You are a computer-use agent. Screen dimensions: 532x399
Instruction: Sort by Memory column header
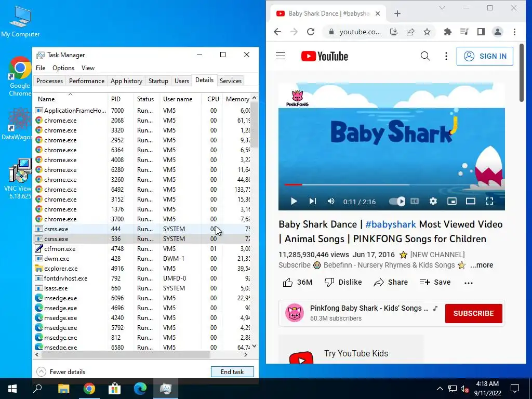pyautogui.click(x=237, y=99)
